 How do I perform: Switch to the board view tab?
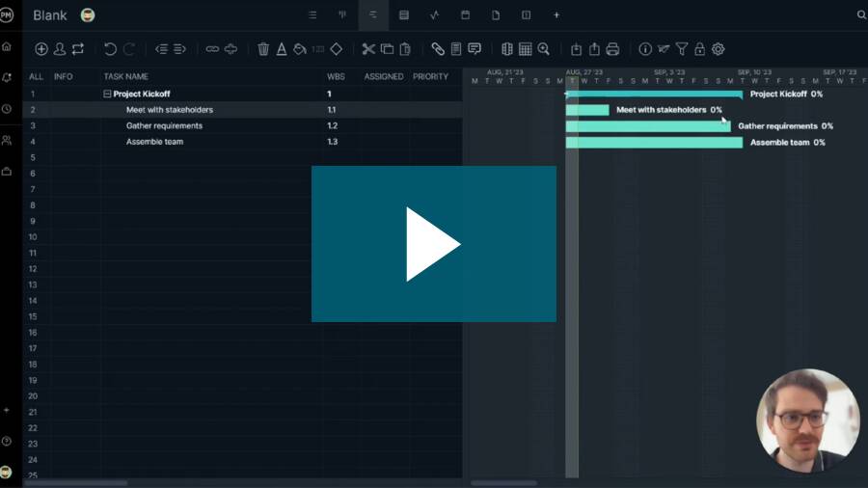(342, 14)
